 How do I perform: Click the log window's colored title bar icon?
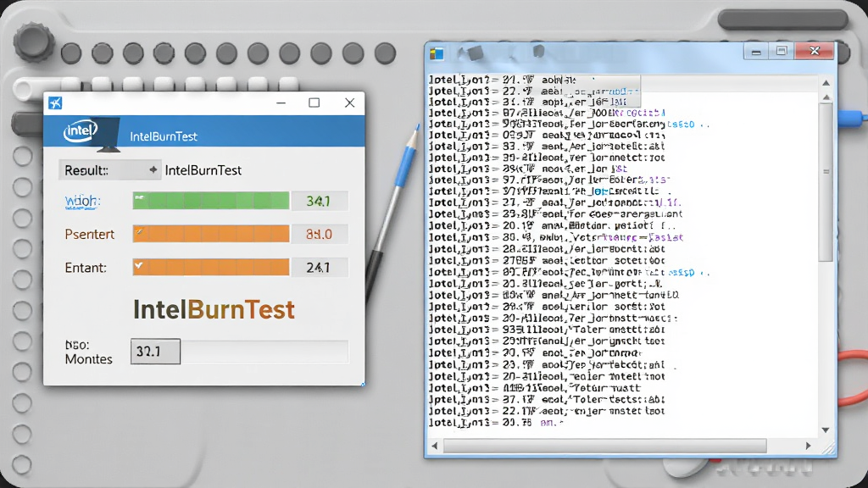437,53
